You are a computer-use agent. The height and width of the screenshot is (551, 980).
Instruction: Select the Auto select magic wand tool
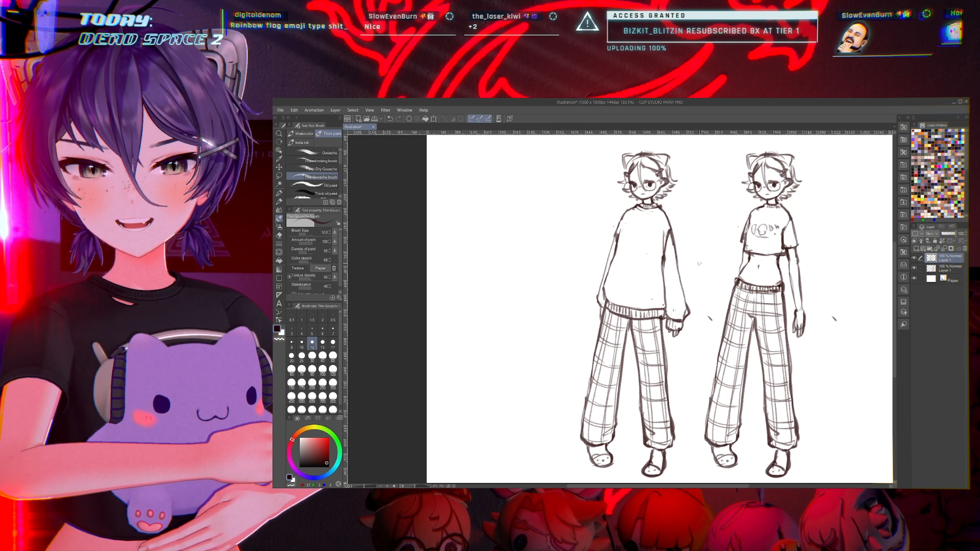click(279, 184)
